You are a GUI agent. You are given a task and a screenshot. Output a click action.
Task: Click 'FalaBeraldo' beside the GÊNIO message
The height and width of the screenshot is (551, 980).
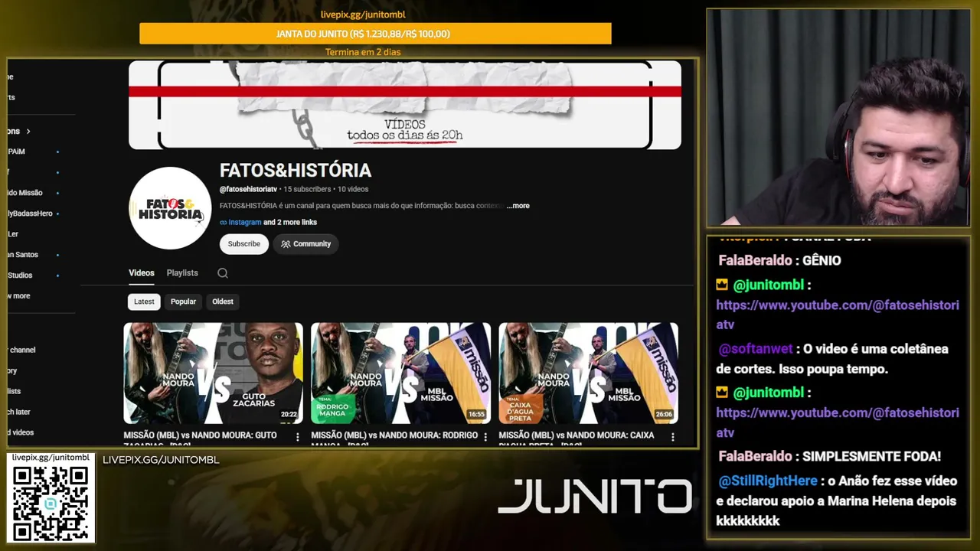point(755,261)
